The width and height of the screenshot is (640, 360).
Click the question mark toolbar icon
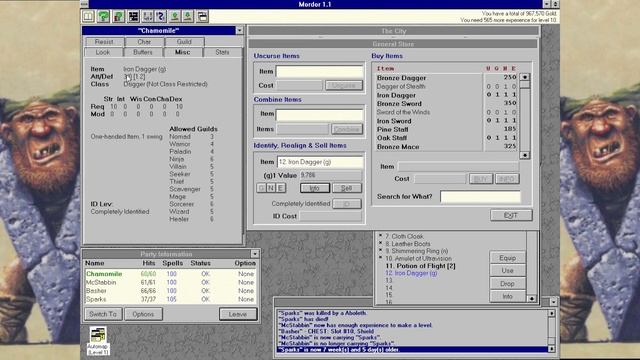point(161,16)
